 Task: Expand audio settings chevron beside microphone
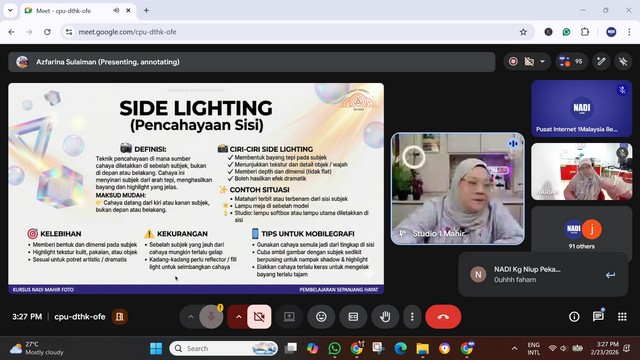(190, 317)
